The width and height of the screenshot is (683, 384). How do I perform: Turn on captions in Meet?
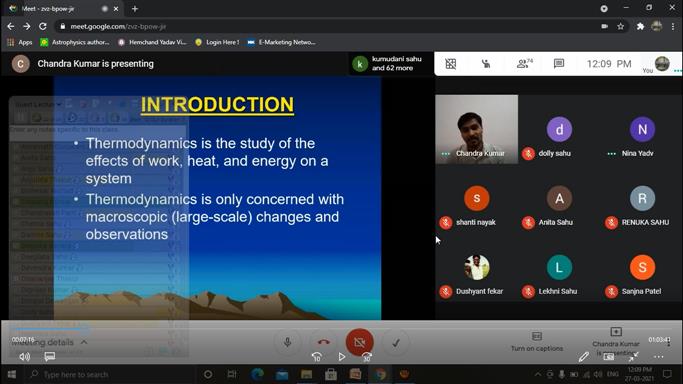(537, 342)
